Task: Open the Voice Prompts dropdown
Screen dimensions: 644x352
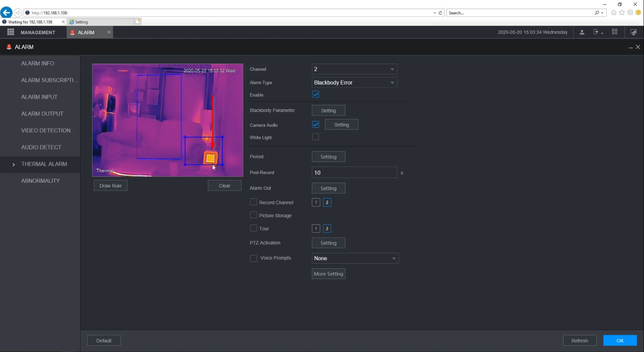Action: pyautogui.click(x=355, y=258)
